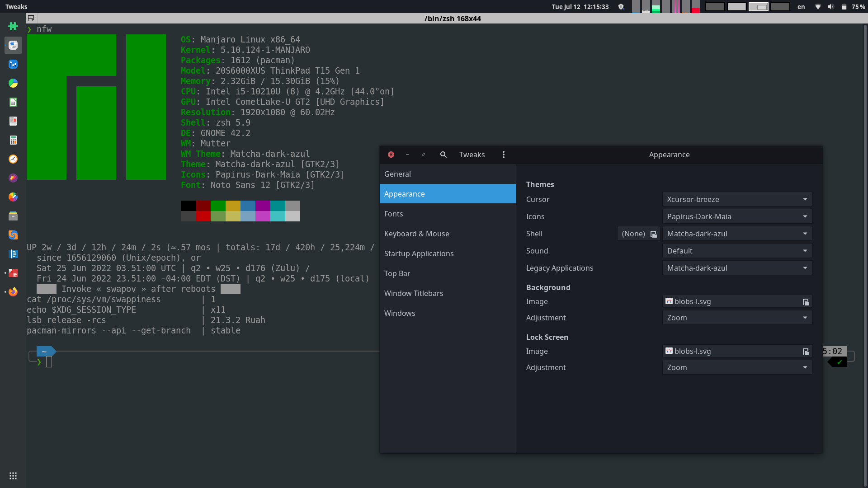Launch Firefox from the dock
The height and width of the screenshot is (488, 868).
[x=13, y=292]
